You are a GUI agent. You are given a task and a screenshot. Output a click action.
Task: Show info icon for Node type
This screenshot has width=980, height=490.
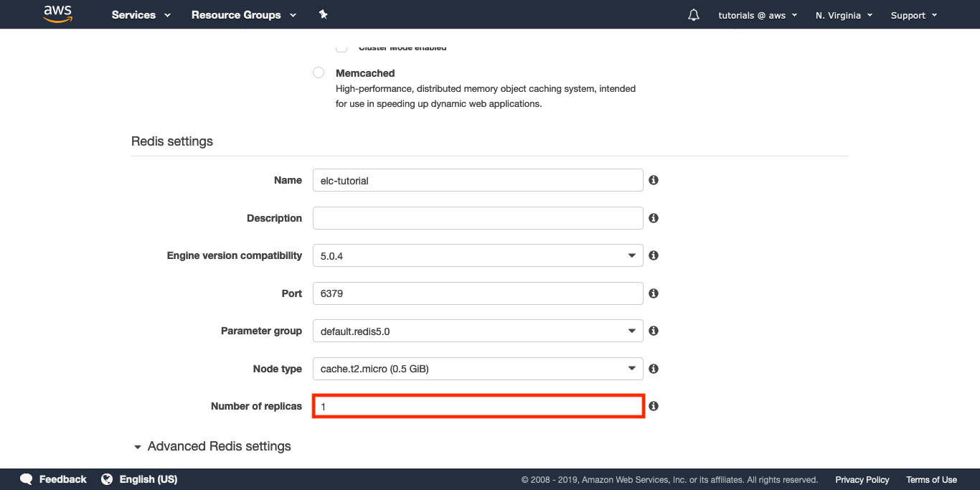pos(654,369)
